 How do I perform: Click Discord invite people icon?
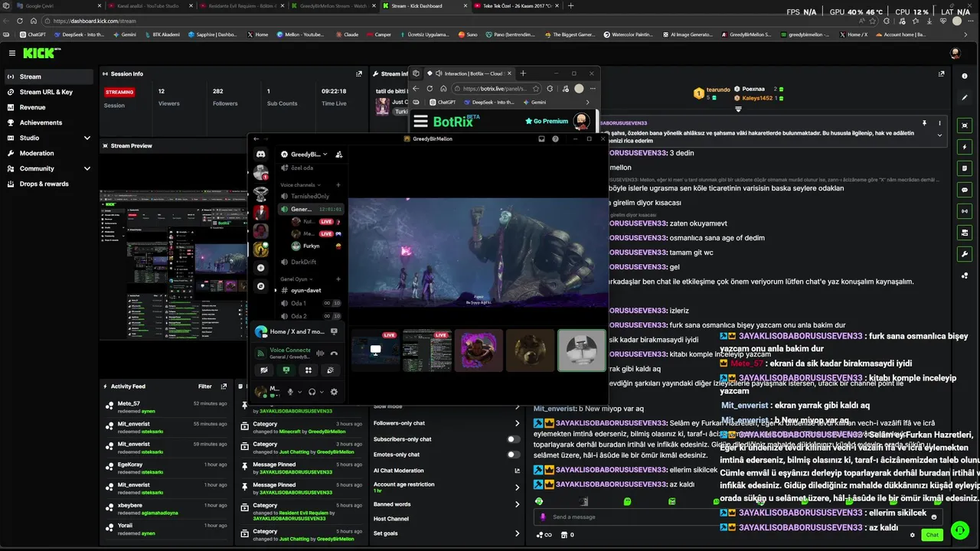tap(338, 155)
